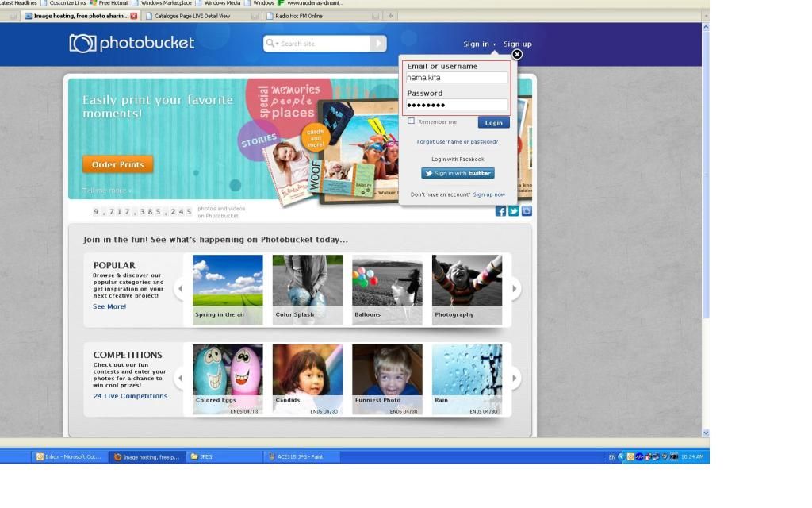The height and width of the screenshot is (508, 812).
Task: Open the Photography thumbnail
Action: (x=466, y=290)
